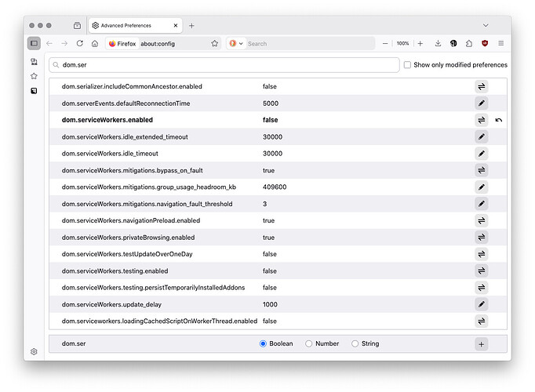Click the value 409600
Image resolution: width=535 pixels, height=392 pixels.
(x=275, y=187)
